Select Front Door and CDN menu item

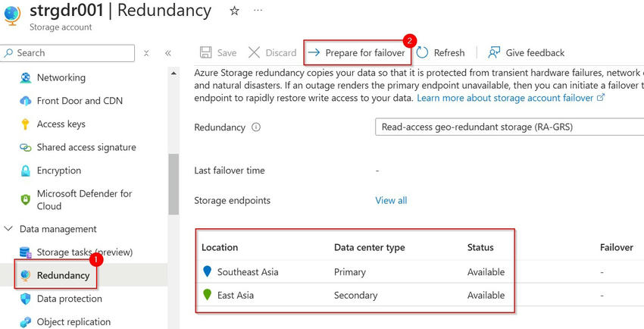(x=80, y=101)
